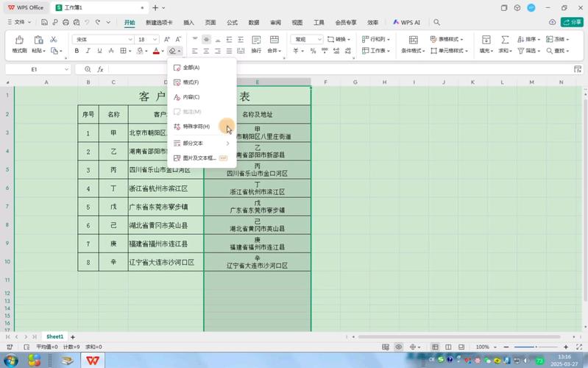Screen dimensions: 588x368
Task: Click the Print icon in quick toolbar
Action: click(x=65, y=22)
